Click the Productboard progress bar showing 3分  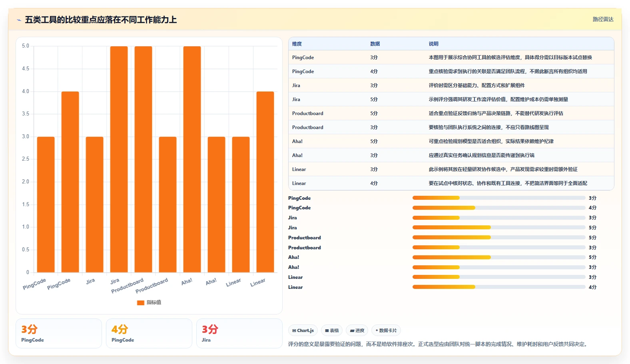(x=499, y=247)
